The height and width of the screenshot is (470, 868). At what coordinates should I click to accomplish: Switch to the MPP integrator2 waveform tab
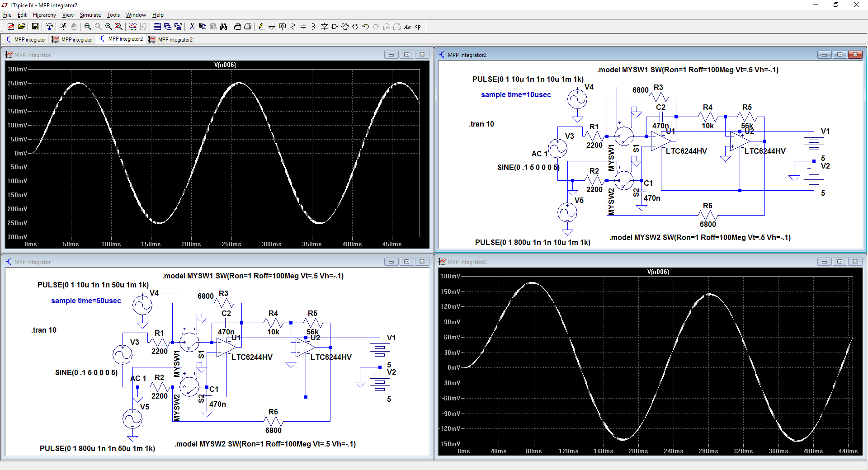[x=170, y=40]
